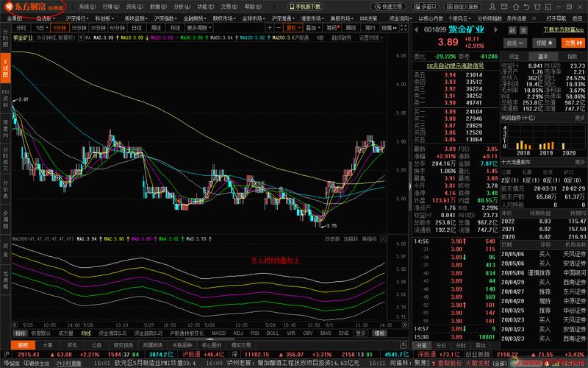Screen dimensions: 588x368
Task: Expand chart to fullscreen icon
Action: click(x=404, y=27)
